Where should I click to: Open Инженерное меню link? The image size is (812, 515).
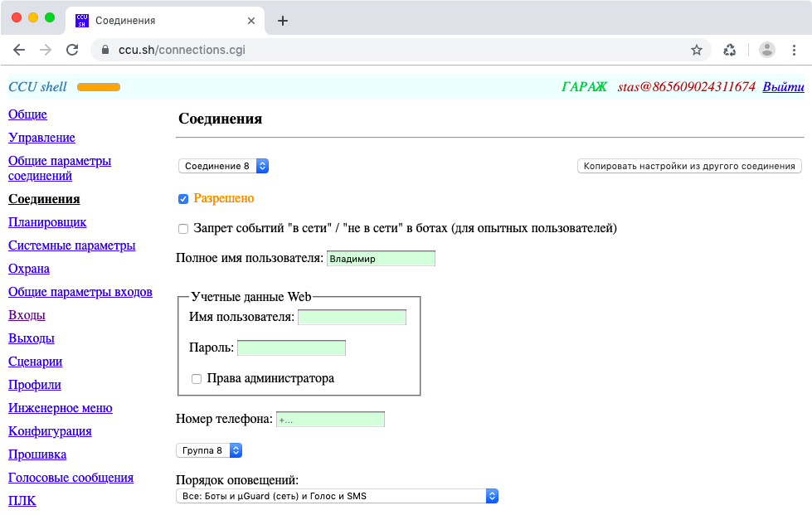pyautogui.click(x=60, y=408)
